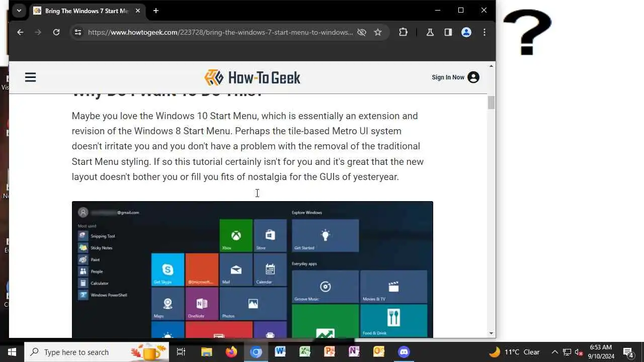Open Task View on the taskbar
Viewport: 644px width, 362px height.
coord(181,352)
